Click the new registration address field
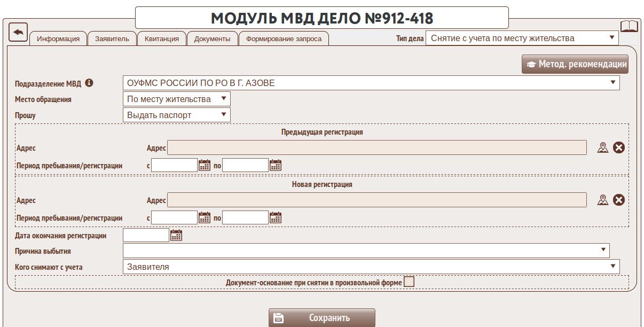This screenshot has height=327, width=644. pos(376,200)
